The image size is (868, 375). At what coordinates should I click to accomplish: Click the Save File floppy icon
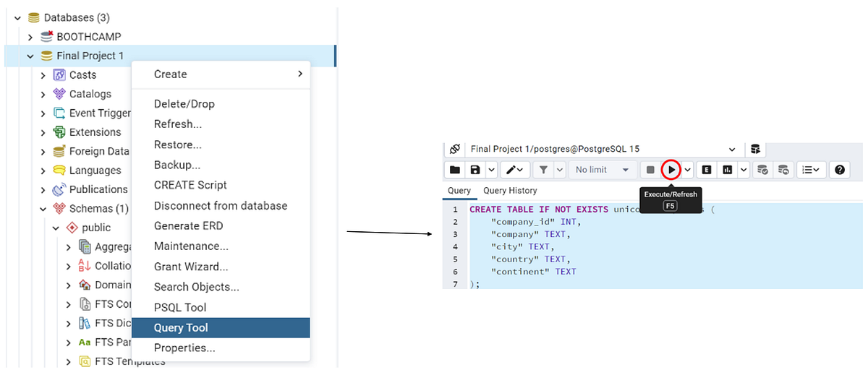coord(475,170)
